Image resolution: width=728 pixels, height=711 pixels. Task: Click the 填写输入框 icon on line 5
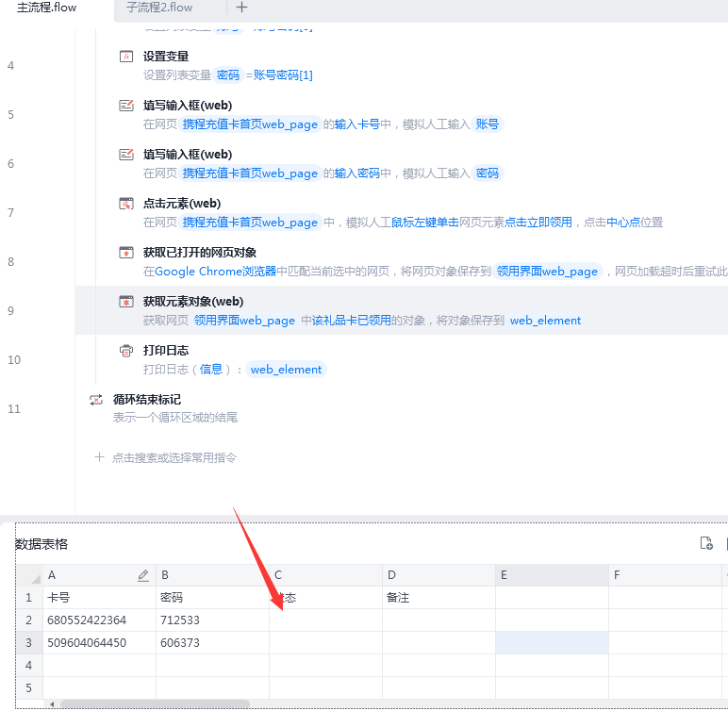pyautogui.click(x=126, y=106)
